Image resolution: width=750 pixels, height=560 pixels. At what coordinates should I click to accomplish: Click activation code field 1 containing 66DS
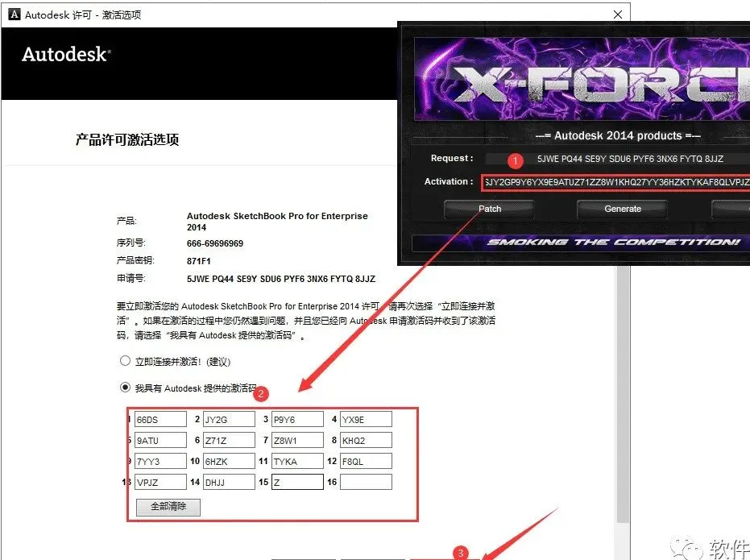click(160, 420)
